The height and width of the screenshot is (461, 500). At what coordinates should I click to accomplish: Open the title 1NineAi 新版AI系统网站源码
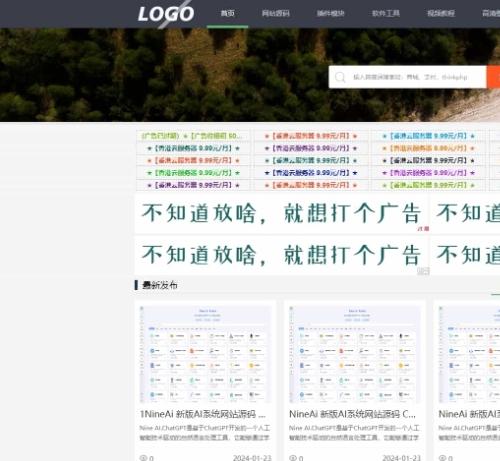203,414
